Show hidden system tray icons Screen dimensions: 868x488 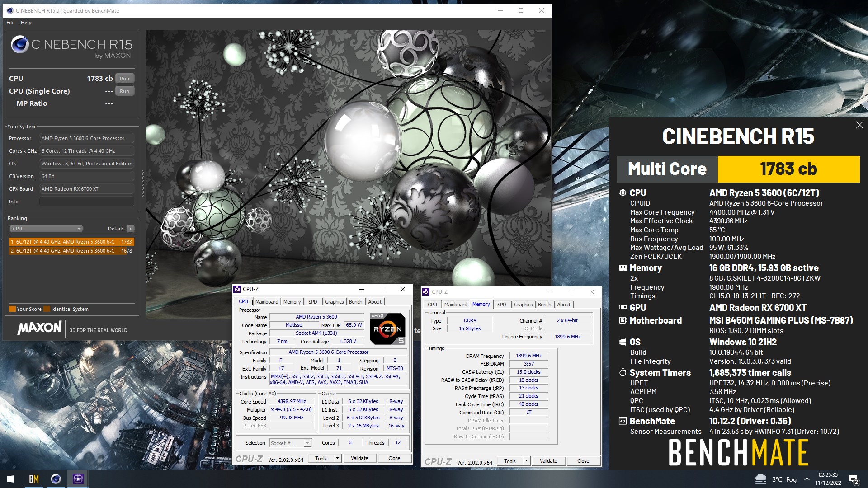coord(807,479)
